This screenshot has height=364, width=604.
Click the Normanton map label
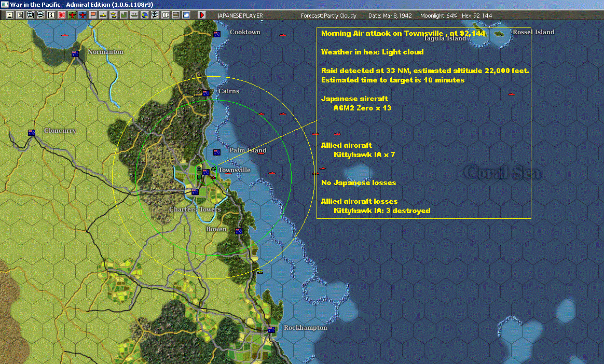[105, 51]
